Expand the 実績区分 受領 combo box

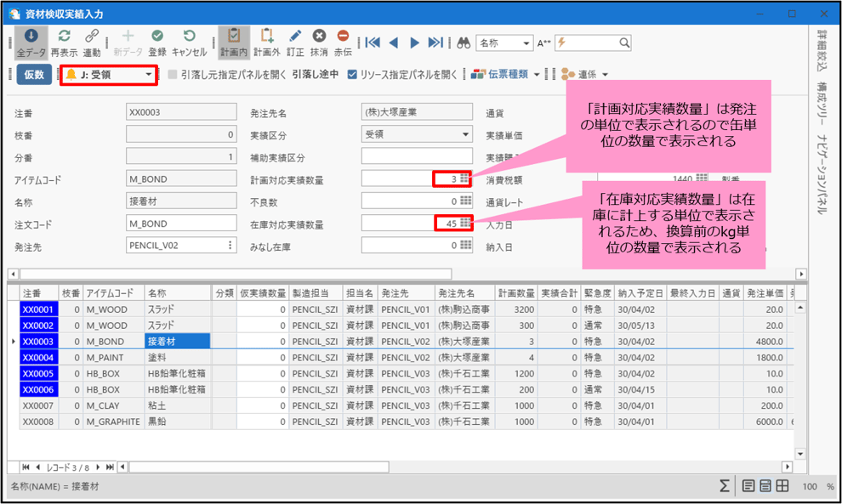click(x=465, y=134)
